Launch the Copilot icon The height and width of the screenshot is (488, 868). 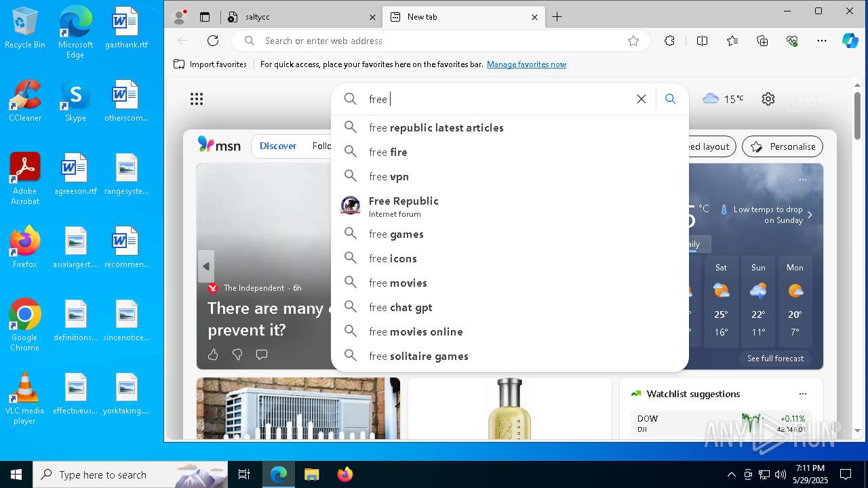(850, 41)
